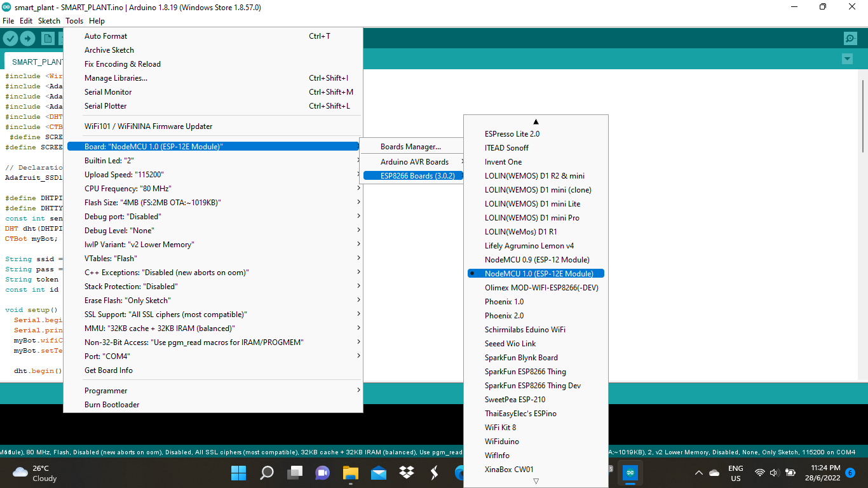868x488 pixels.
Task: Select NodeMCU 1.0 (ESP-12E Module) board
Action: point(536,274)
